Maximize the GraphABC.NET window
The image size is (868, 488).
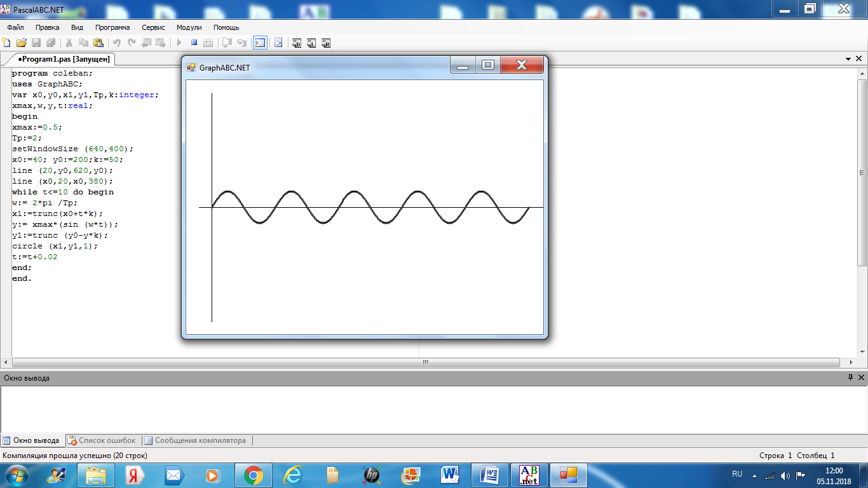coord(488,65)
